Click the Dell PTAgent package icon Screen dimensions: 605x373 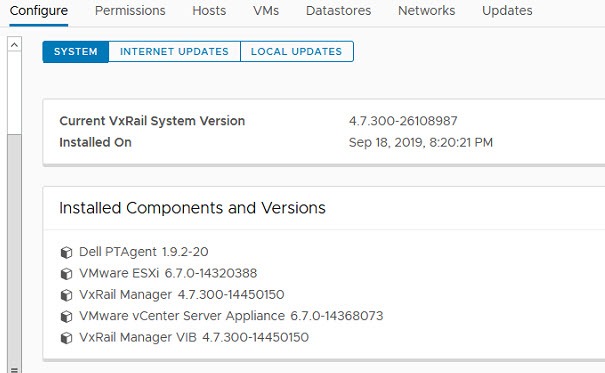click(66, 252)
